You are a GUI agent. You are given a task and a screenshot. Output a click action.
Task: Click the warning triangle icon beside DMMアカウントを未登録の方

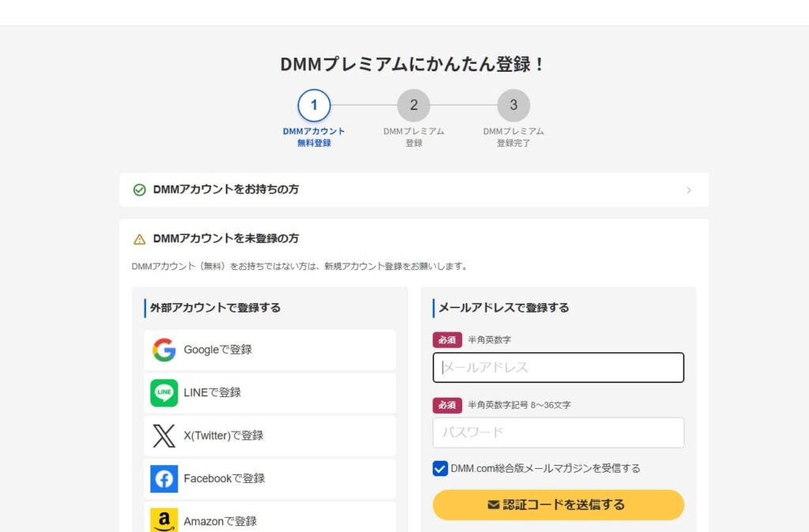click(x=139, y=239)
